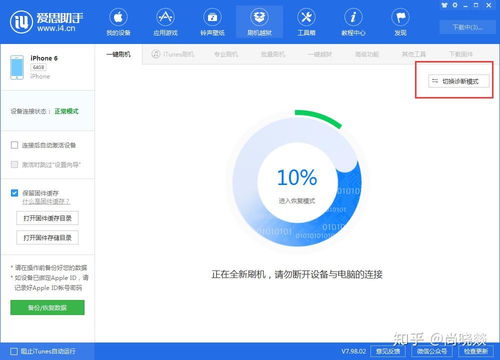Enable auto-activate device after connecting checkbox
Viewport: 500px width, 360px height.
pos(14,145)
